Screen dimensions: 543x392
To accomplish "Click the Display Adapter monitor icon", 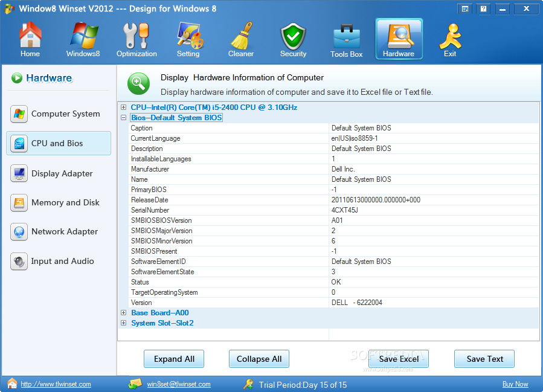I will [19, 173].
